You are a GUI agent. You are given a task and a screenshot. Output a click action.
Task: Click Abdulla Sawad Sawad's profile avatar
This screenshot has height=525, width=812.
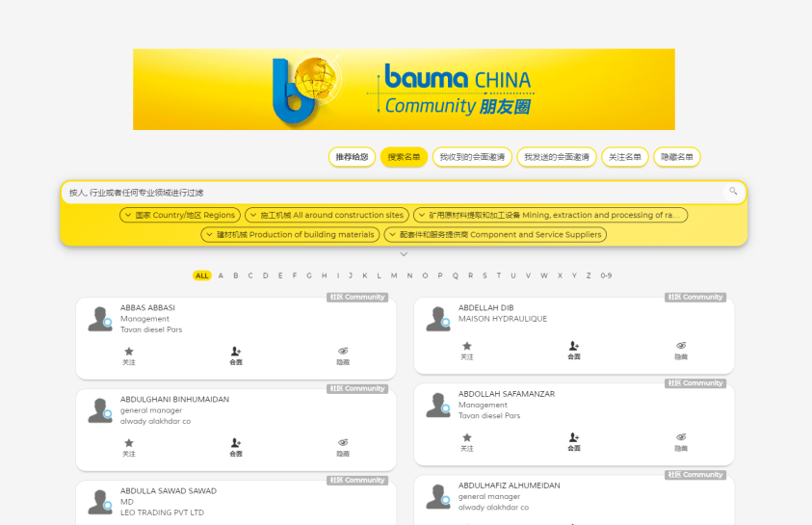[x=99, y=502]
